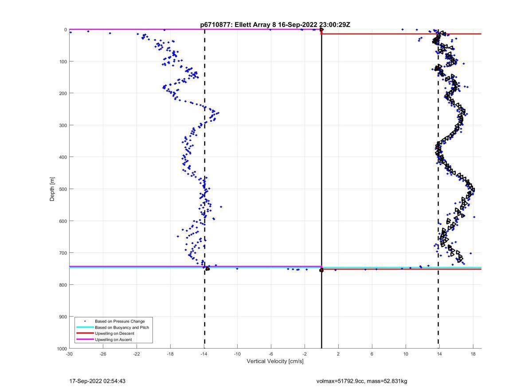Click the y-axis tick label '1000'
The width and height of the screenshot is (532, 392).
tap(62, 349)
